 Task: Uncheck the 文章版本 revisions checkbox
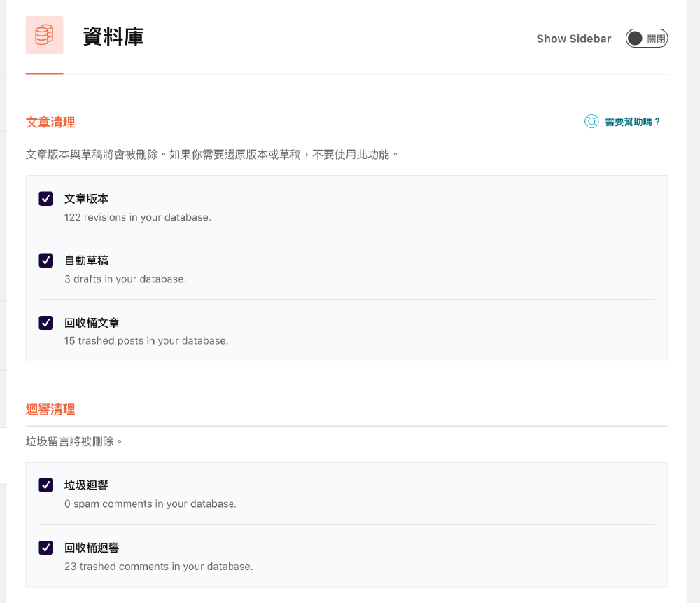[x=45, y=198]
